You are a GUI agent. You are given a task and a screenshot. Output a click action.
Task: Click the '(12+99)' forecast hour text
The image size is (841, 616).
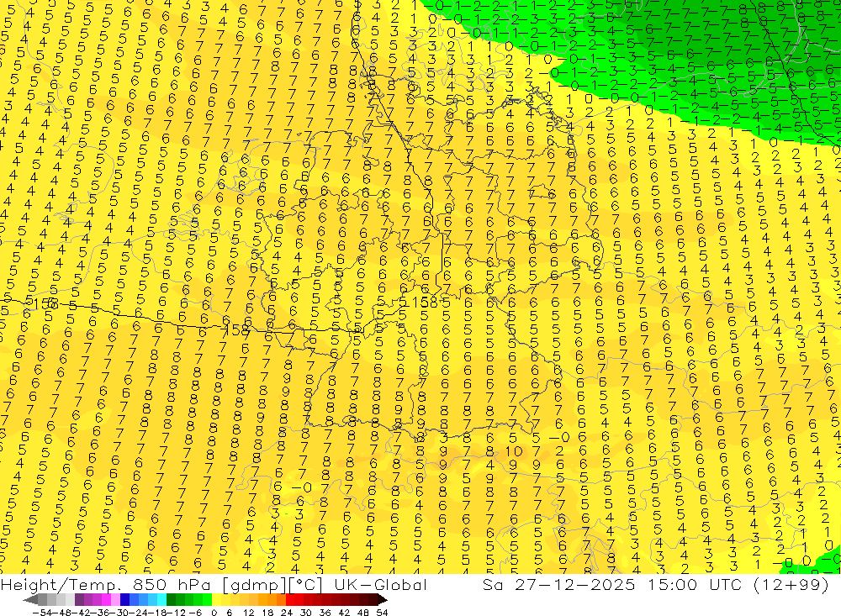(791, 584)
